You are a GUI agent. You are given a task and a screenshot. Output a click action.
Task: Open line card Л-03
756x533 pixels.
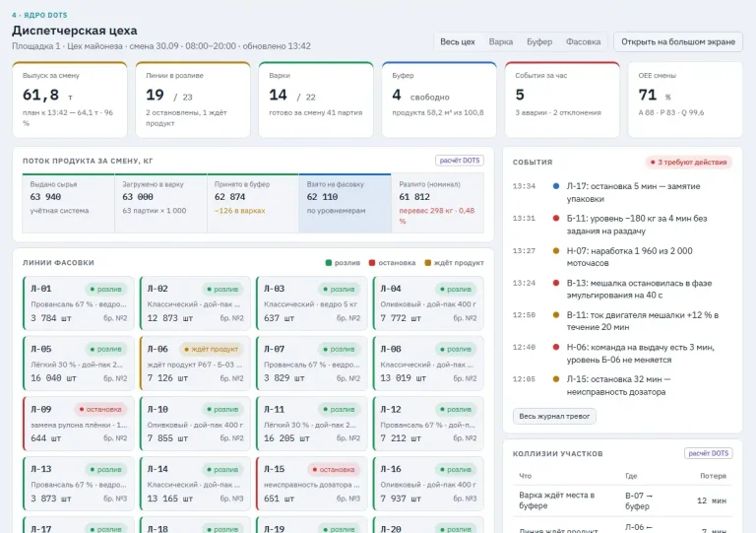coord(311,303)
